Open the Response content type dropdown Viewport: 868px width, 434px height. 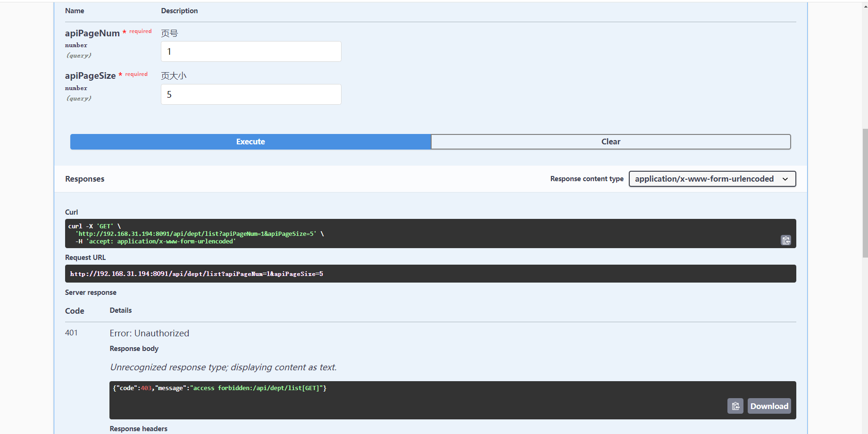pyautogui.click(x=712, y=179)
